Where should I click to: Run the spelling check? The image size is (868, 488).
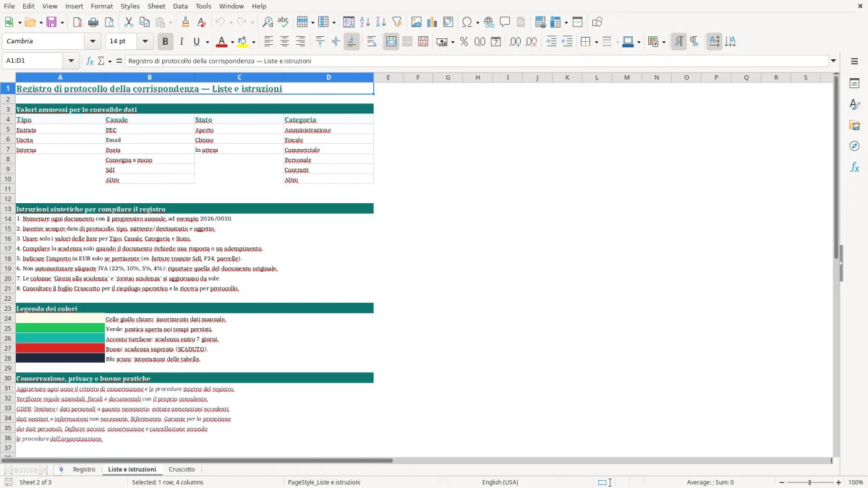pyautogui.click(x=283, y=22)
